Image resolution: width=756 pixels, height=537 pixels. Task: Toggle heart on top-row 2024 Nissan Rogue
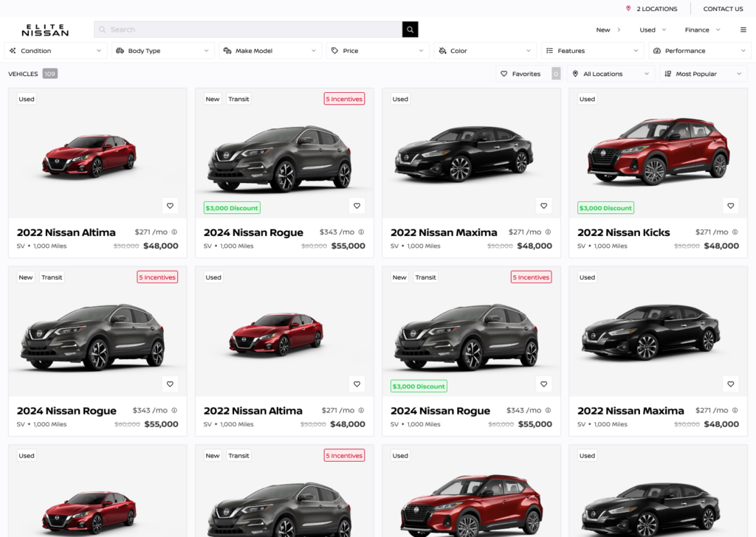click(x=357, y=206)
